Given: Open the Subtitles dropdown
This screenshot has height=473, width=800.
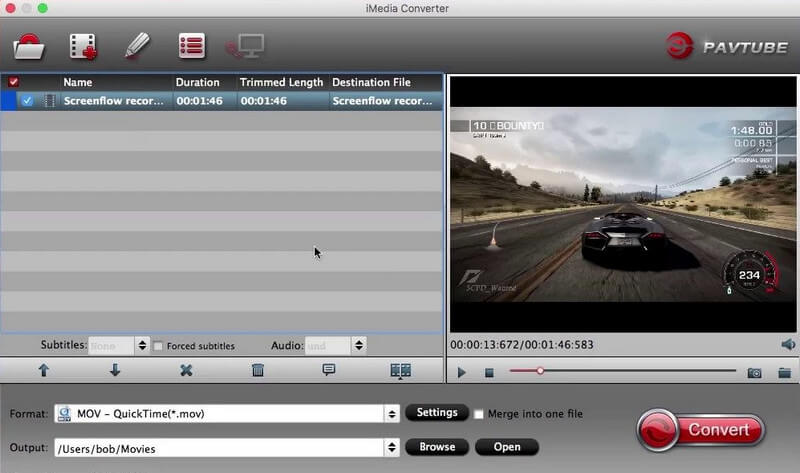Looking at the screenshot, I should click(x=118, y=345).
